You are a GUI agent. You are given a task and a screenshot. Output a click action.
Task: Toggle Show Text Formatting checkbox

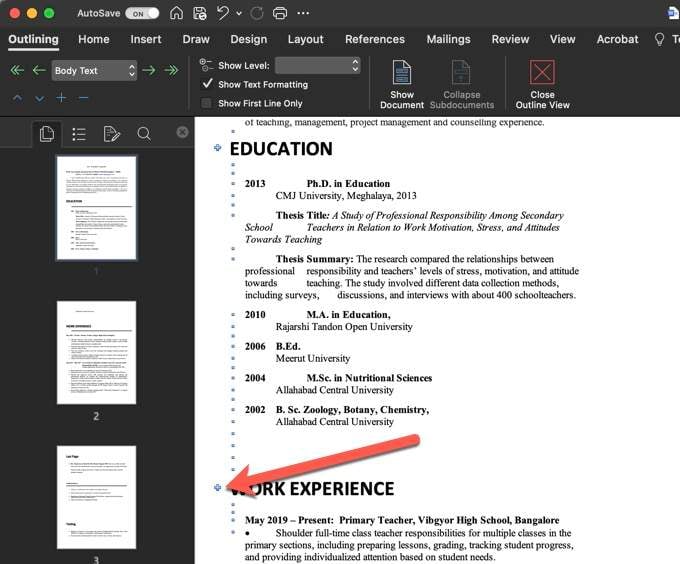pos(207,85)
